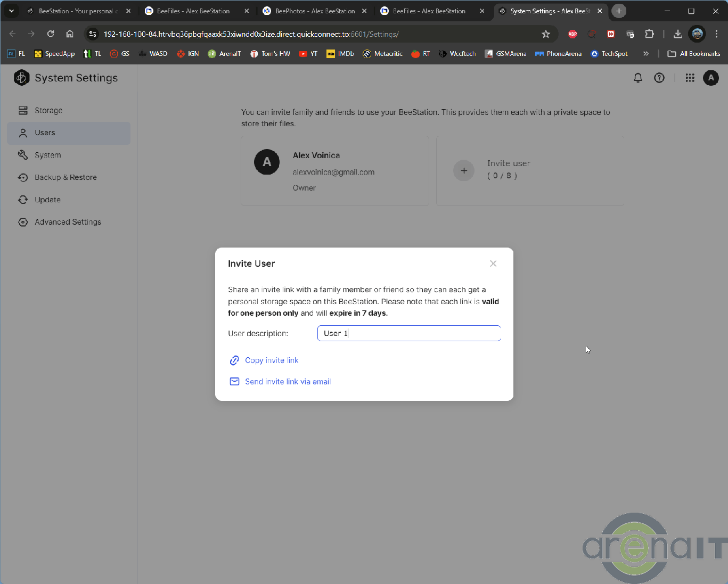Click the BeeStation logo beside System Settings

point(22,78)
